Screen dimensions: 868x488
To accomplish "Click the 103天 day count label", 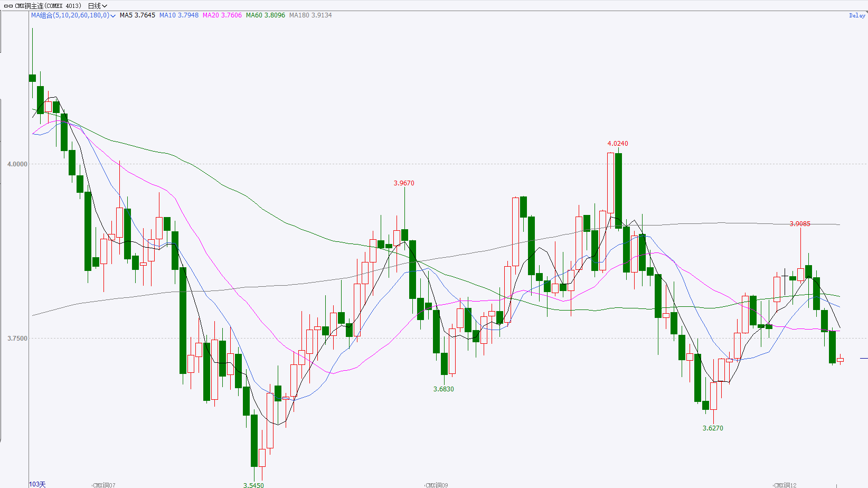I will [x=37, y=484].
